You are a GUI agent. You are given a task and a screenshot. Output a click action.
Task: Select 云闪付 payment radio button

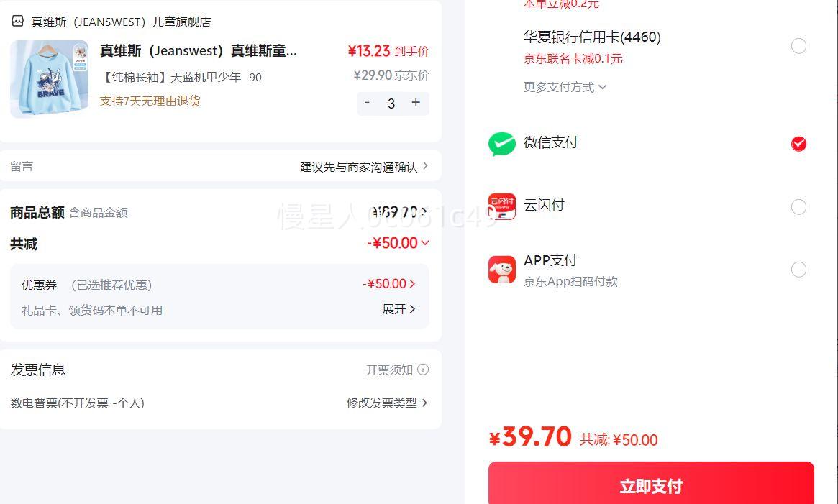[x=798, y=207]
